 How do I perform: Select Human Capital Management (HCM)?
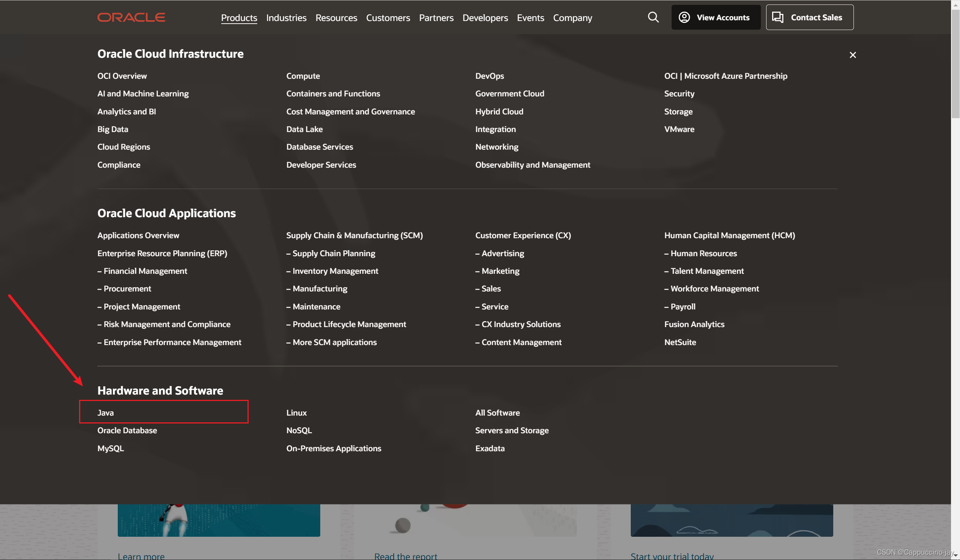pyautogui.click(x=729, y=236)
